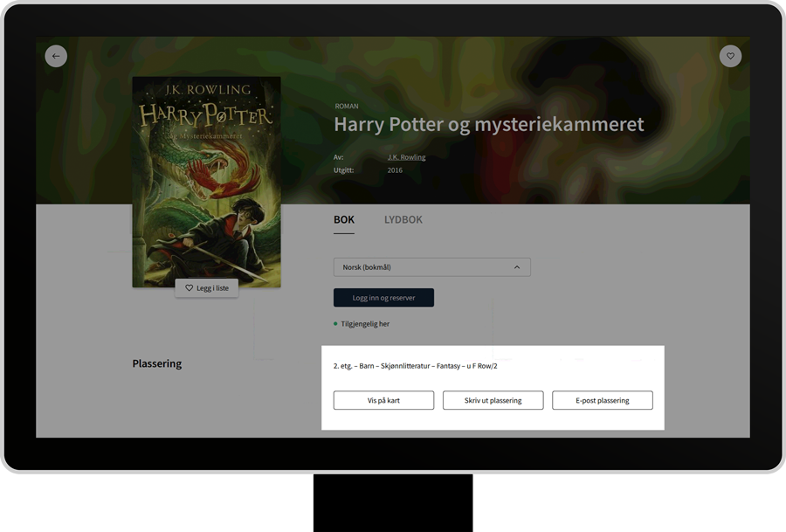Click the green availability dot indicator
The width and height of the screenshot is (786, 532).
[335, 324]
